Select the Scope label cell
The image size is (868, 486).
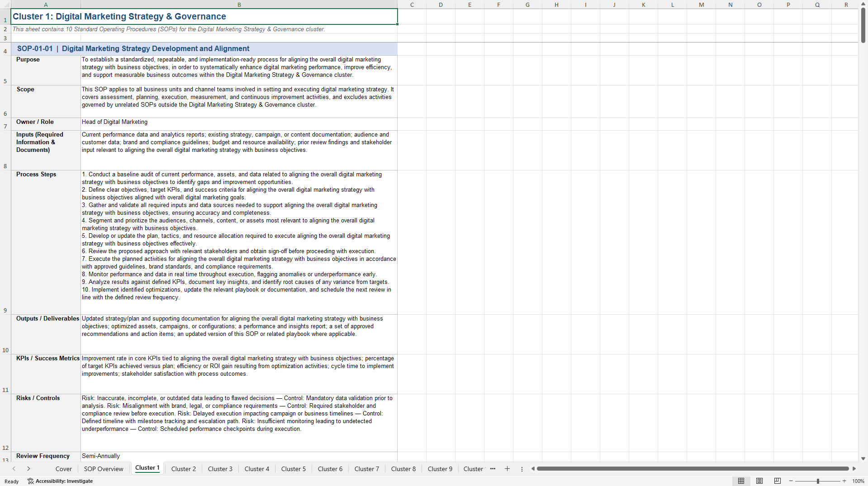pyautogui.click(x=46, y=102)
